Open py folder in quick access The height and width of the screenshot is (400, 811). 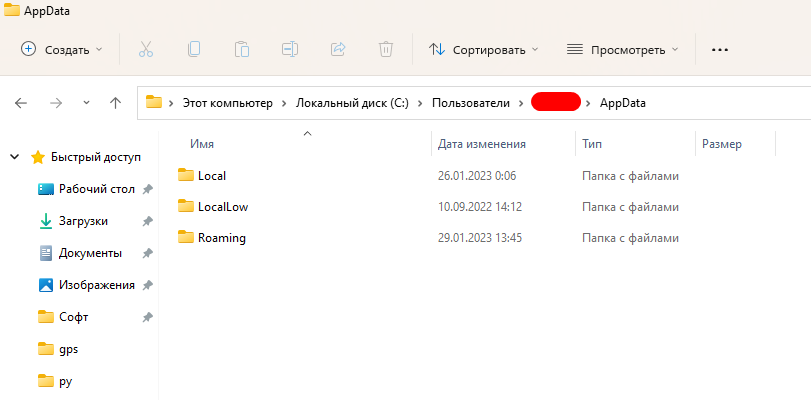click(x=65, y=381)
